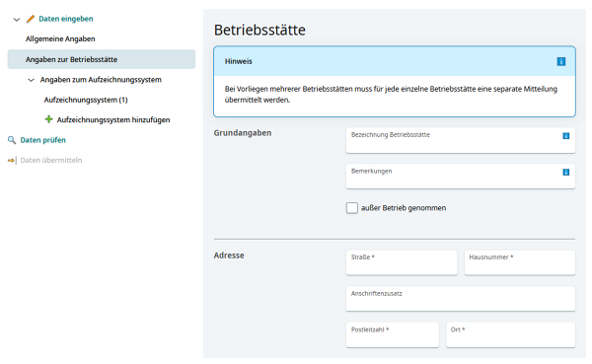The image size is (592, 364).
Task: Click the 'außer Betrieb genommen' label text
Action: pyautogui.click(x=404, y=208)
